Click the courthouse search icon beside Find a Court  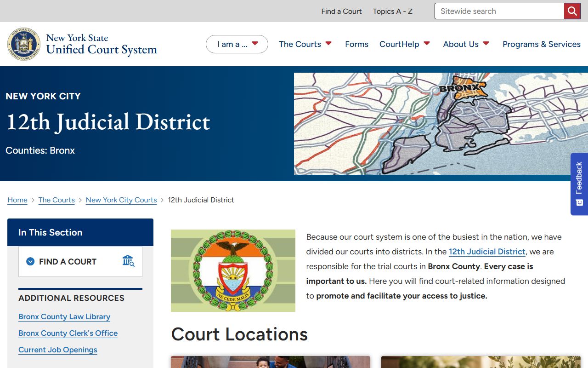tap(128, 261)
